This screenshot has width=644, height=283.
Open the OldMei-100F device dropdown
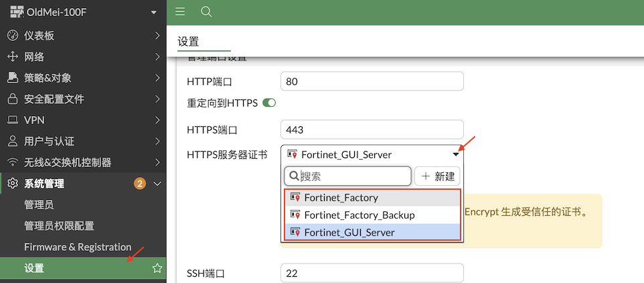pos(154,13)
